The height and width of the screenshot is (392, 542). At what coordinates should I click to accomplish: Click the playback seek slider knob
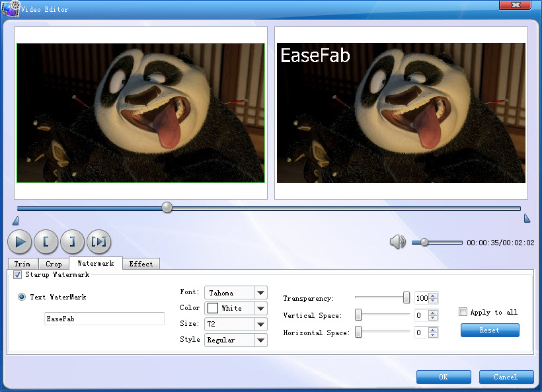(x=167, y=208)
